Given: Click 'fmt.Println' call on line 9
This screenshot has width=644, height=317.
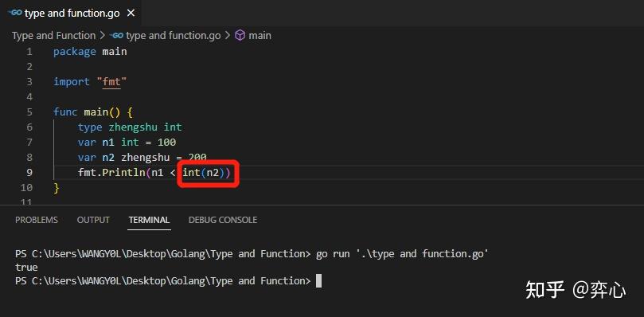Looking at the screenshot, I should 111,172.
